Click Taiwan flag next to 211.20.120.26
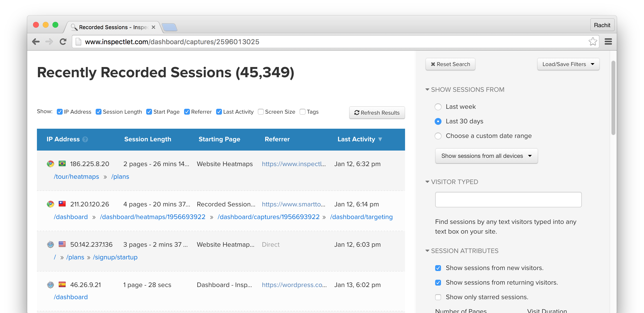The image size is (644, 313). [x=62, y=204]
